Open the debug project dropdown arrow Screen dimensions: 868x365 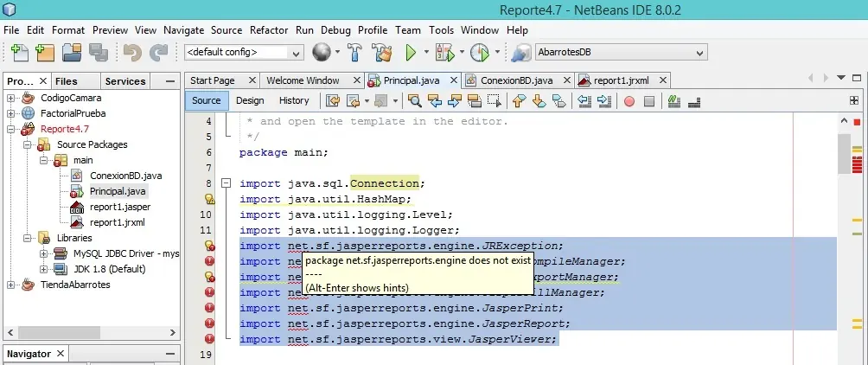[461, 53]
